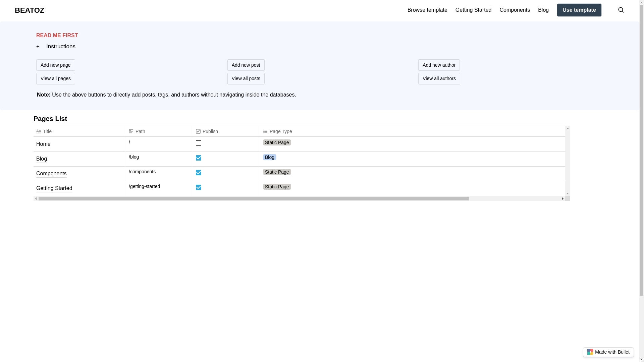Screen dimensions: 644x362
Task: Click the Made with Bullet badge
Action: point(608,352)
